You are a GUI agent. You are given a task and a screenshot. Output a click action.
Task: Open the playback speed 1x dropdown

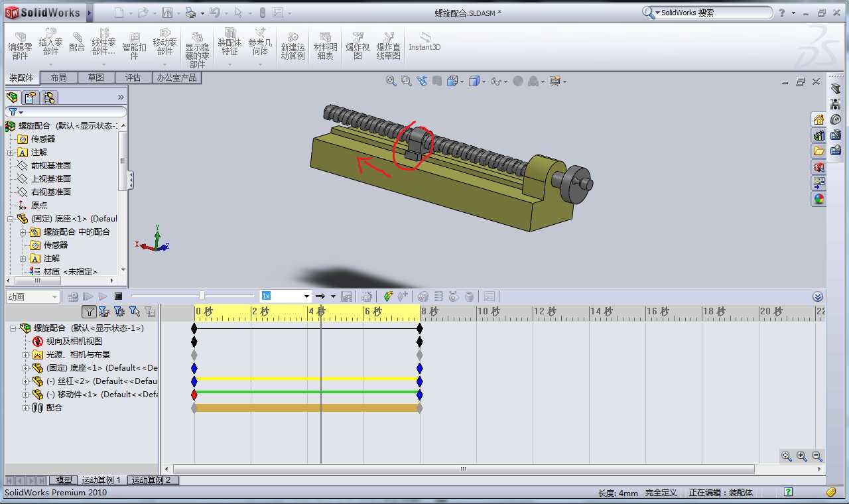coord(306,296)
